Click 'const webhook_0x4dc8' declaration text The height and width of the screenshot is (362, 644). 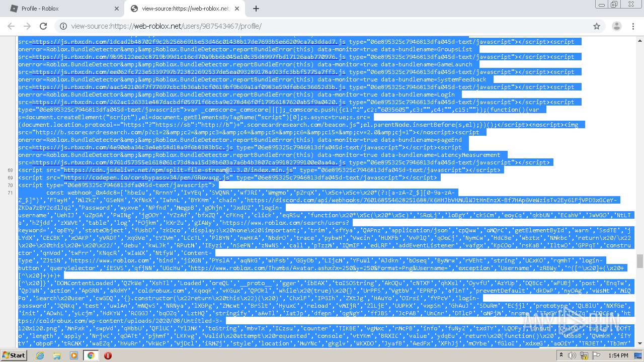[x=80, y=193]
